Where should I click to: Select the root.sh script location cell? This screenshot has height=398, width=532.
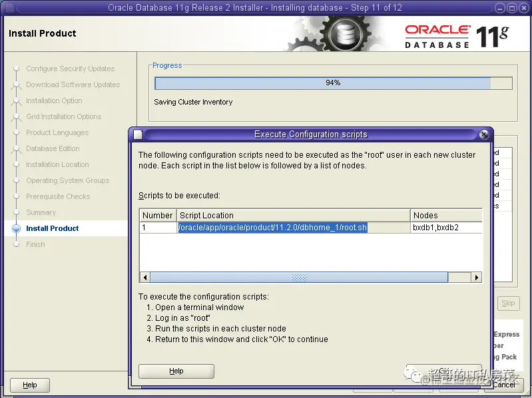point(294,227)
